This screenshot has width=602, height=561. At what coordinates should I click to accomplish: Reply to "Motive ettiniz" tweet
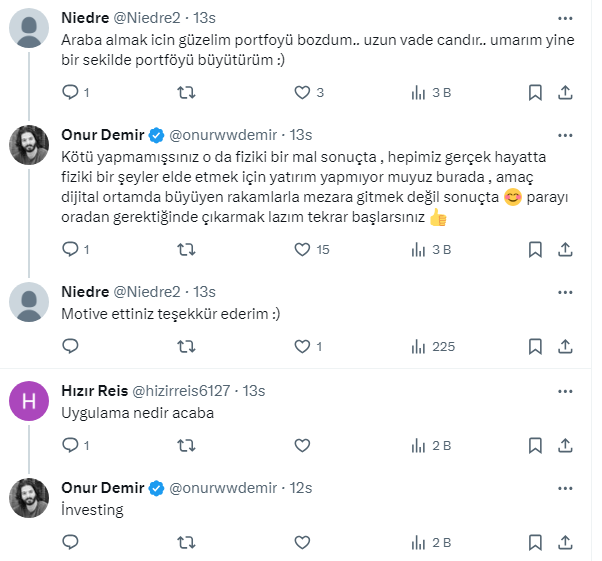[x=71, y=346]
